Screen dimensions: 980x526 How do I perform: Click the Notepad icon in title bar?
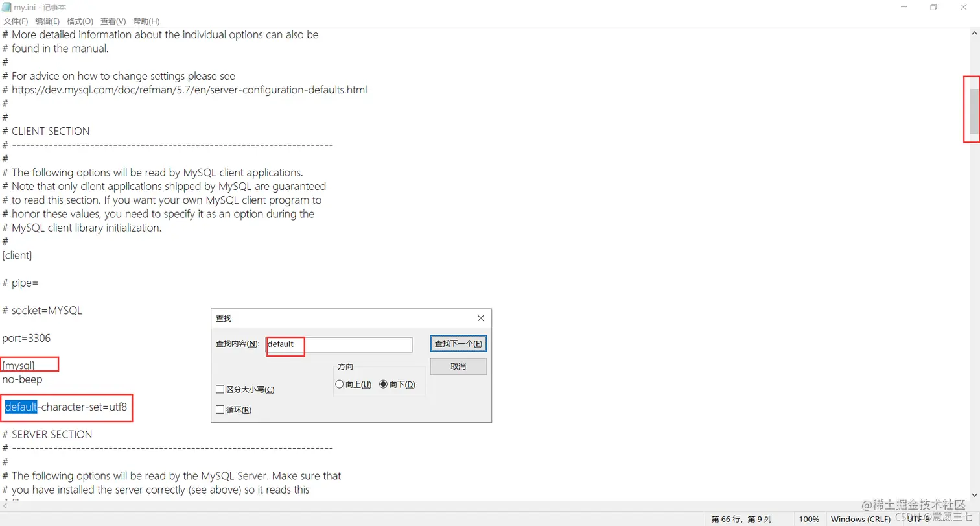[6, 7]
